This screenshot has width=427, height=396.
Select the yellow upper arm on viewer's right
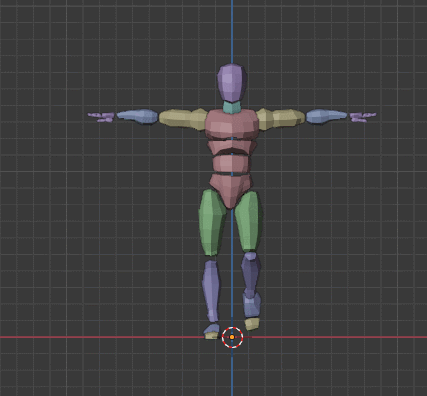pos(281,119)
